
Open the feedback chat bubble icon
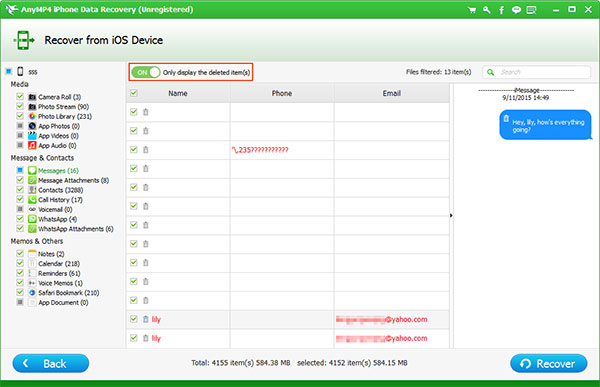pyautogui.click(x=516, y=10)
